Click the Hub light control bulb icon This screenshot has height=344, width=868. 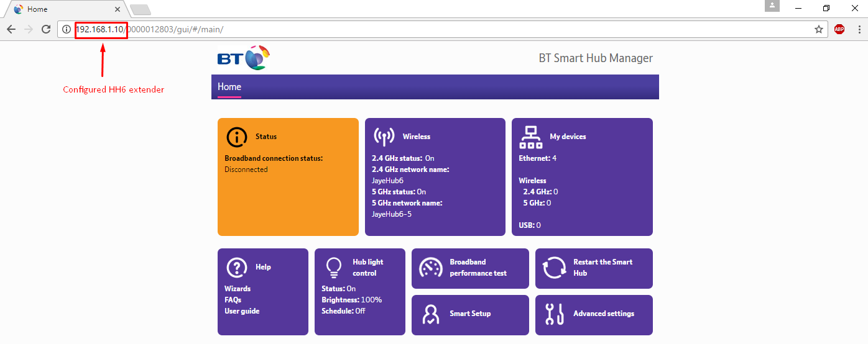tap(334, 267)
